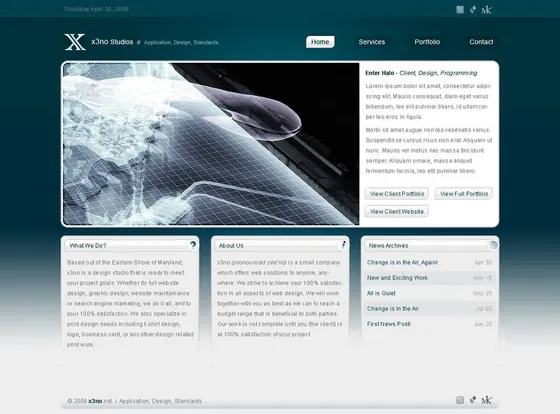Viewport: 560px width, 414px height.
Task: Click the View Client Website button
Action: point(397,211)
